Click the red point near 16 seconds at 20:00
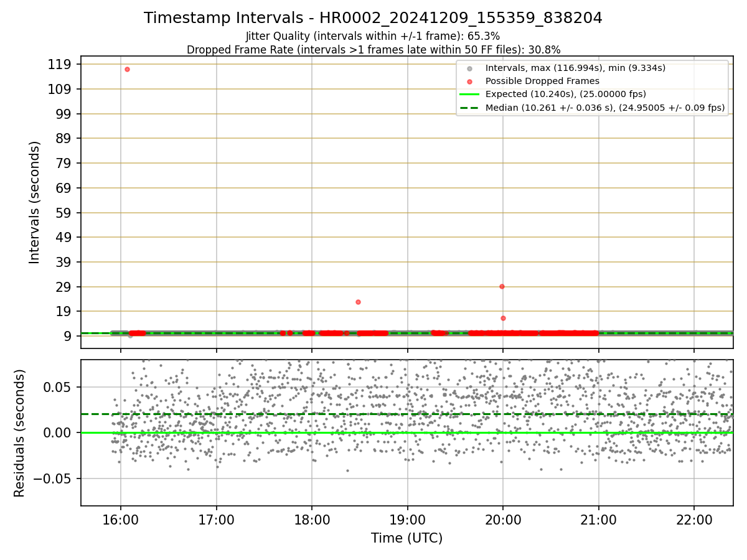This screenshot has width=747, height=560. click(x=503, y=318)
